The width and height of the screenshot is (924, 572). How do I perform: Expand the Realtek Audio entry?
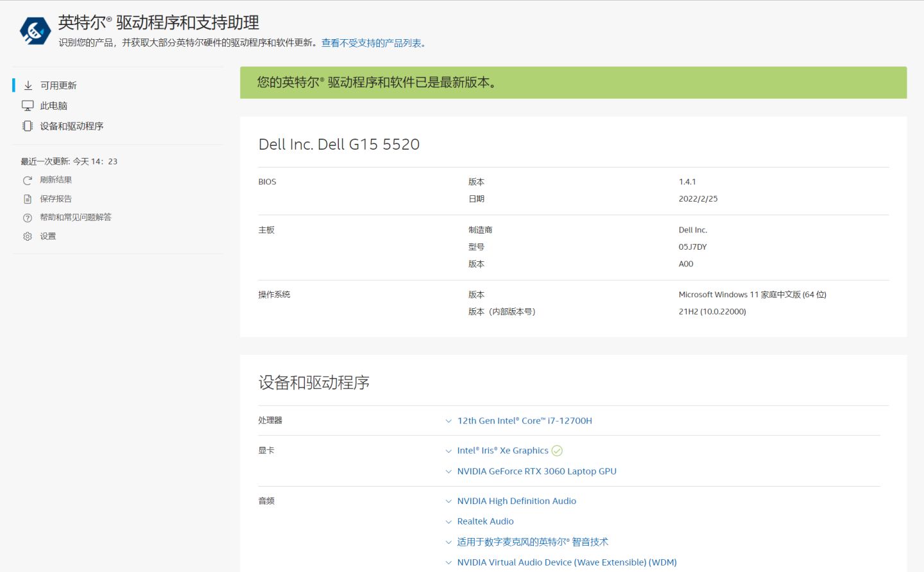pos(448,521)
